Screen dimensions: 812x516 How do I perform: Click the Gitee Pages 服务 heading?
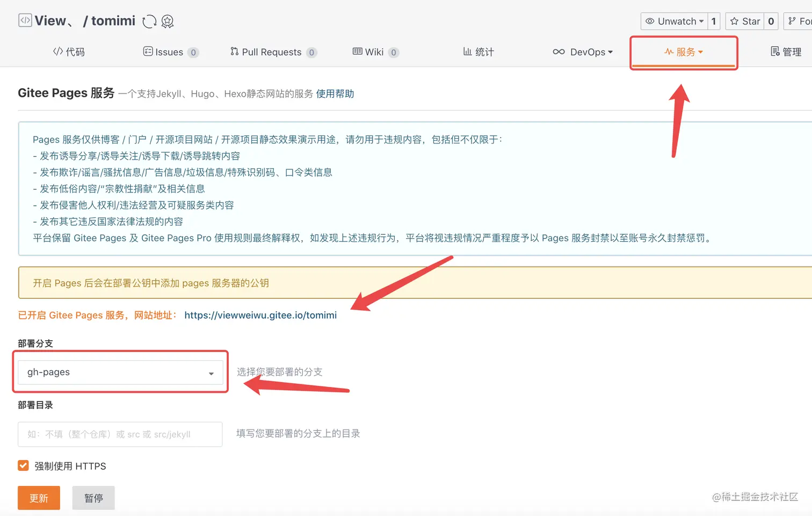(66, 93)
